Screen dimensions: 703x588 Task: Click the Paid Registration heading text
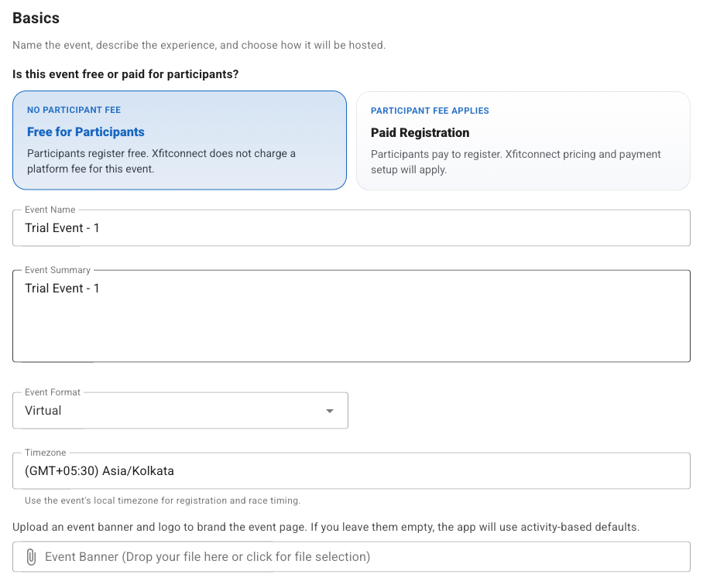tap(420, 132)
